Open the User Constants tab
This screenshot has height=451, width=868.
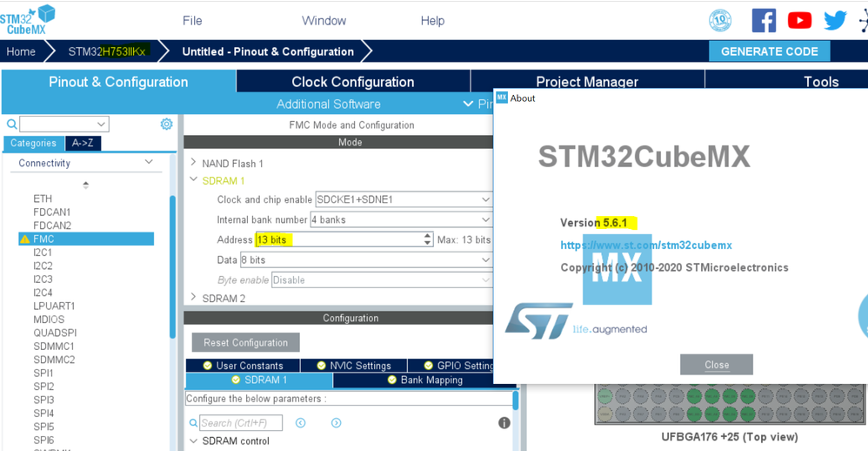243,366
